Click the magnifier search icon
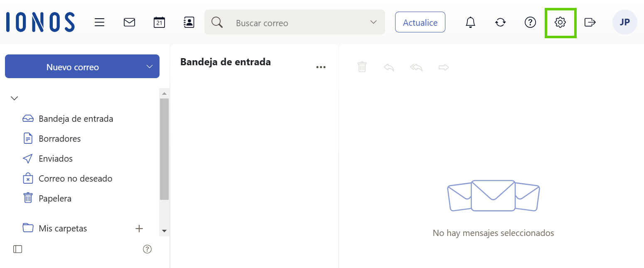 coord(217,22)
